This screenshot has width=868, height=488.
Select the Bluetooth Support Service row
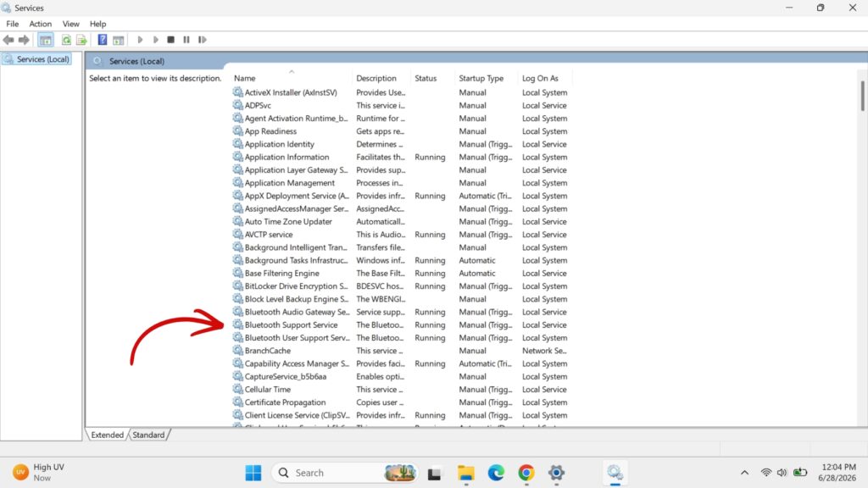(401, 324)
